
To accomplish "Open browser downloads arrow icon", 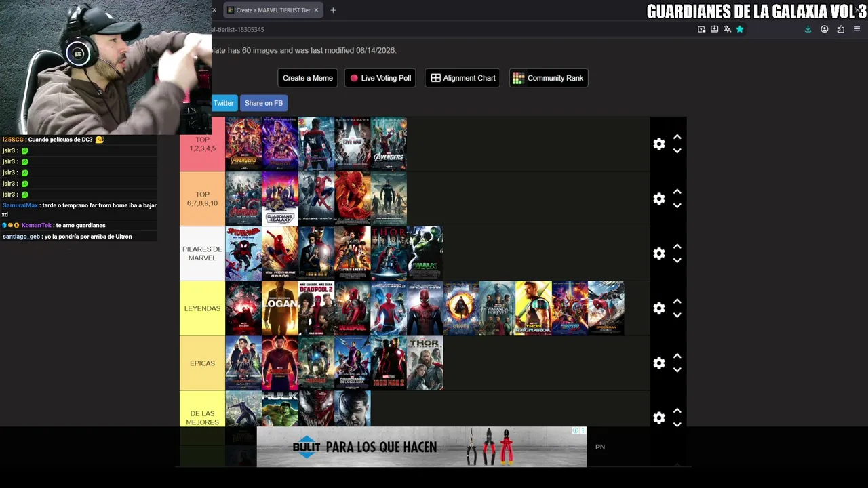I will (808, 29).
